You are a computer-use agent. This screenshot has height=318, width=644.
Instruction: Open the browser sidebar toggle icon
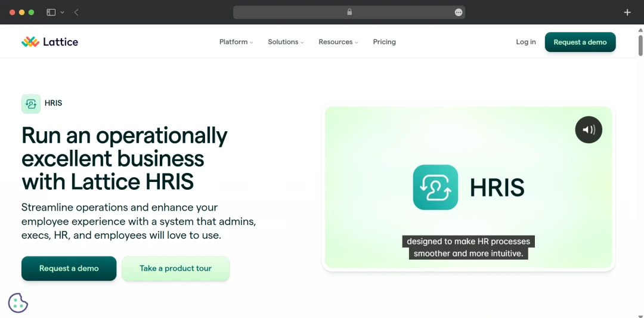click(51, 13)
